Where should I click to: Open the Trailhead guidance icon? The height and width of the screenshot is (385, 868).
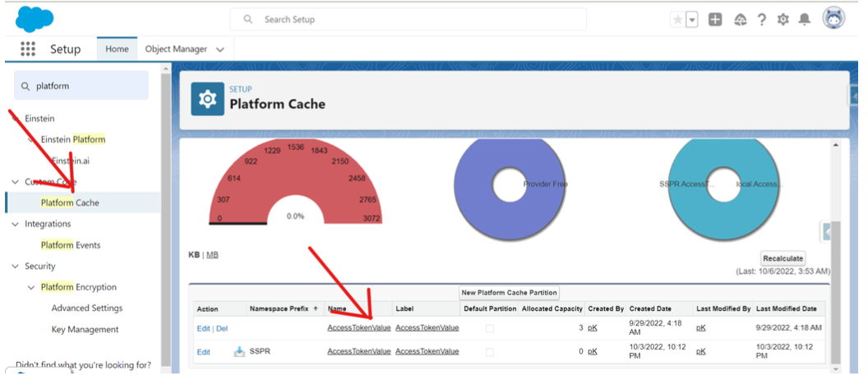(740, 20)
